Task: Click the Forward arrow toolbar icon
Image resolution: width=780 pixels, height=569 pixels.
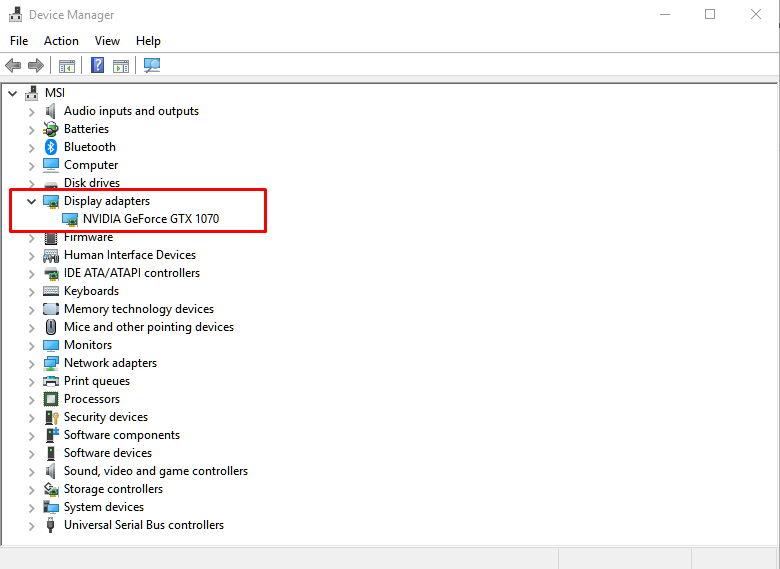Action: point(36,65)
